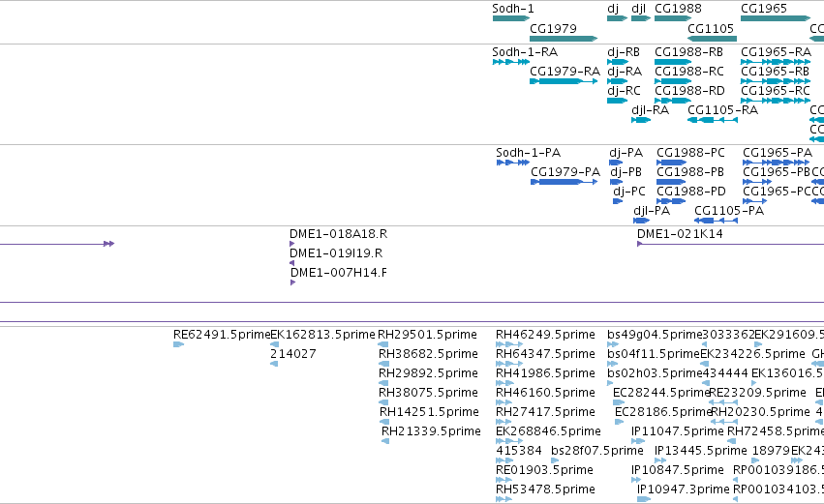
Task: Click EST RH20230.5prime
Action: click(x=724, y=422)
